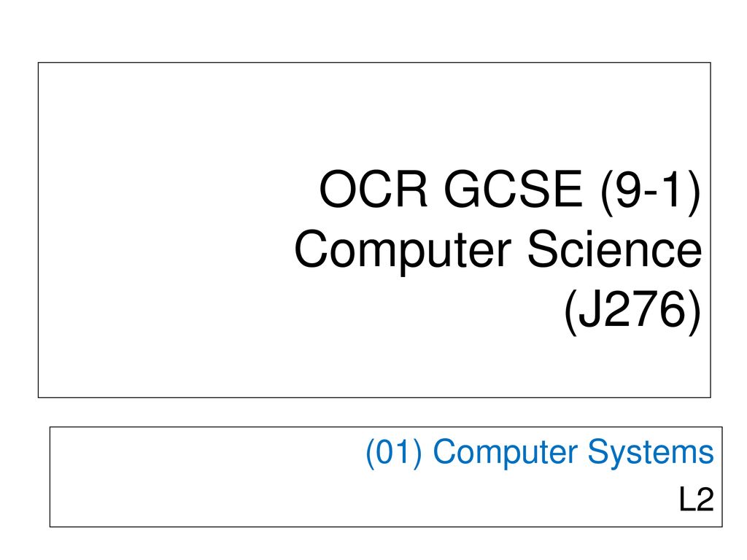
Task: Select the "L2" lesson label
Action: pyautogui.click(x=697, y=499)
